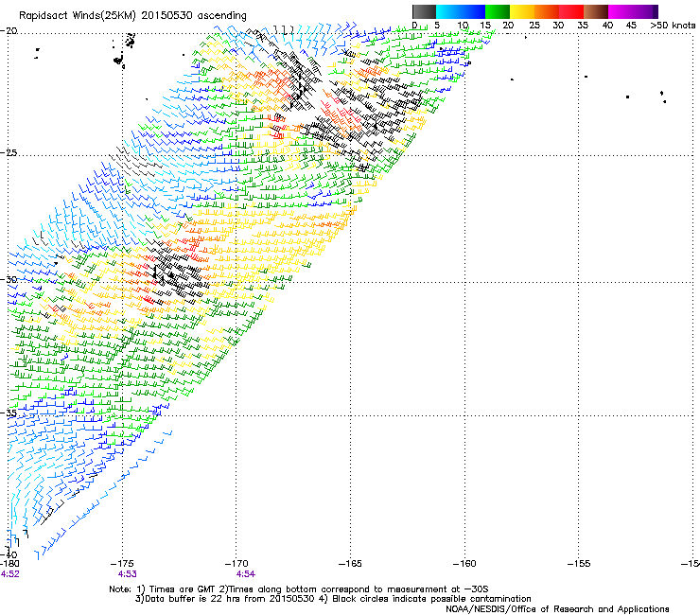Click the blue 10-15 knots legend segment

[473, 11]
